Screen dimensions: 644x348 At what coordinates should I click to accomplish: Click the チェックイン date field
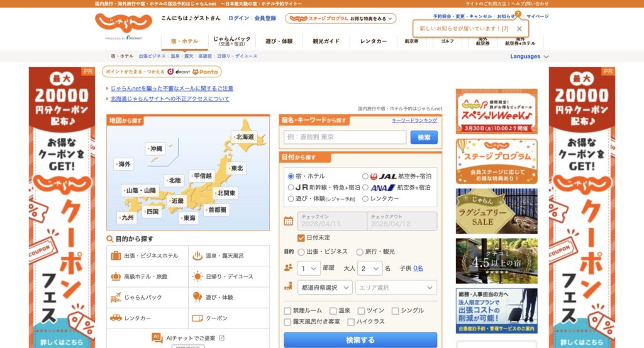(x=332, y=220)
